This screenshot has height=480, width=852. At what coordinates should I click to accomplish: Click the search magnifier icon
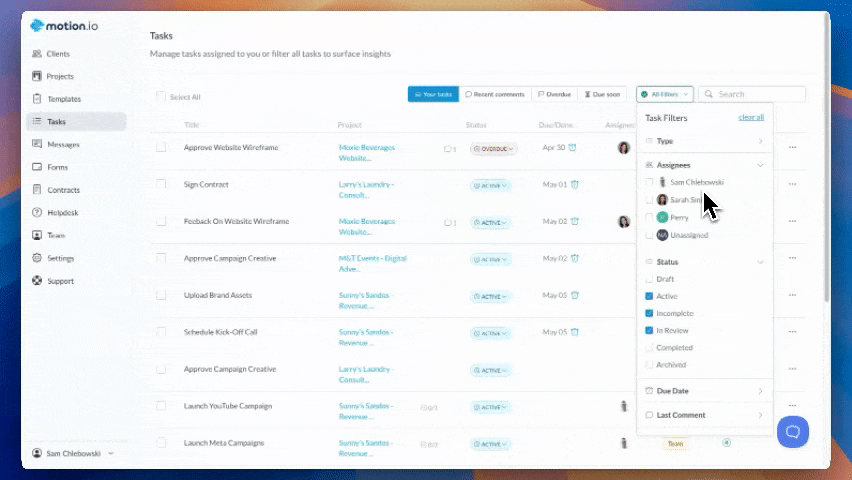[x=709, y=94]
